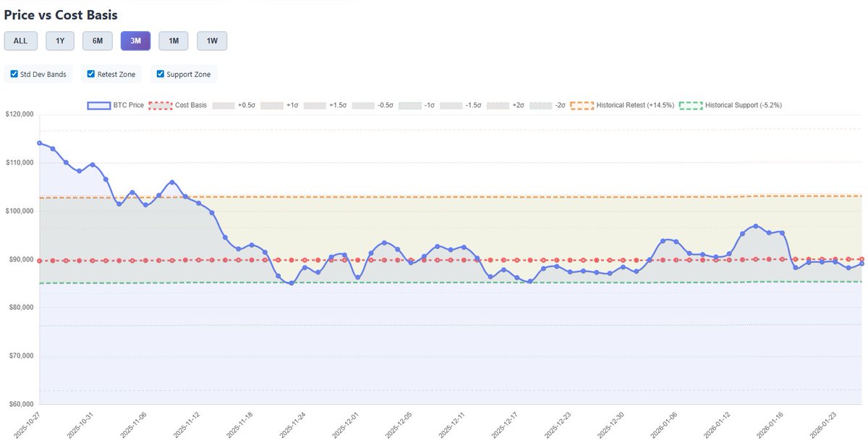This screenshot has width=868, height=446.
Task: Switch the chart to 1M range
Action: [174, 41]
